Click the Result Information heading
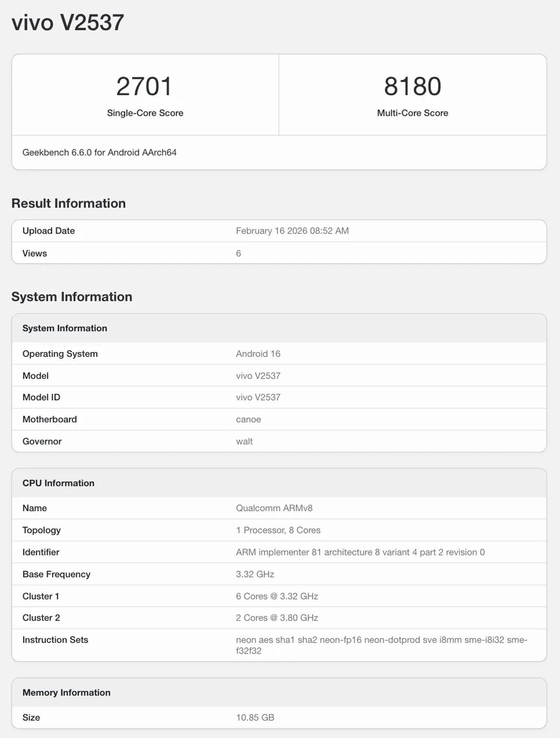The image size is (560, 738). coord(69,203)
